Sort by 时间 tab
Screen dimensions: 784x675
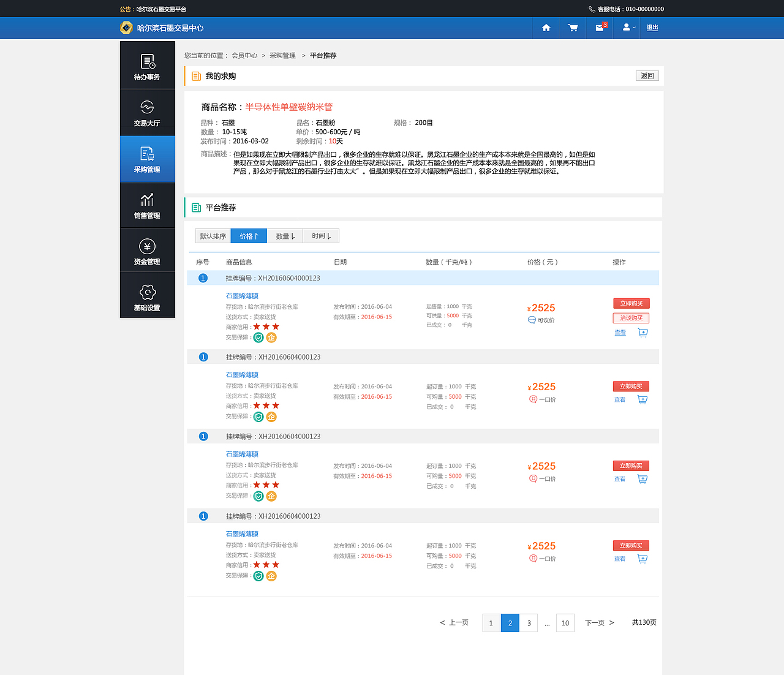click(321, 236)
